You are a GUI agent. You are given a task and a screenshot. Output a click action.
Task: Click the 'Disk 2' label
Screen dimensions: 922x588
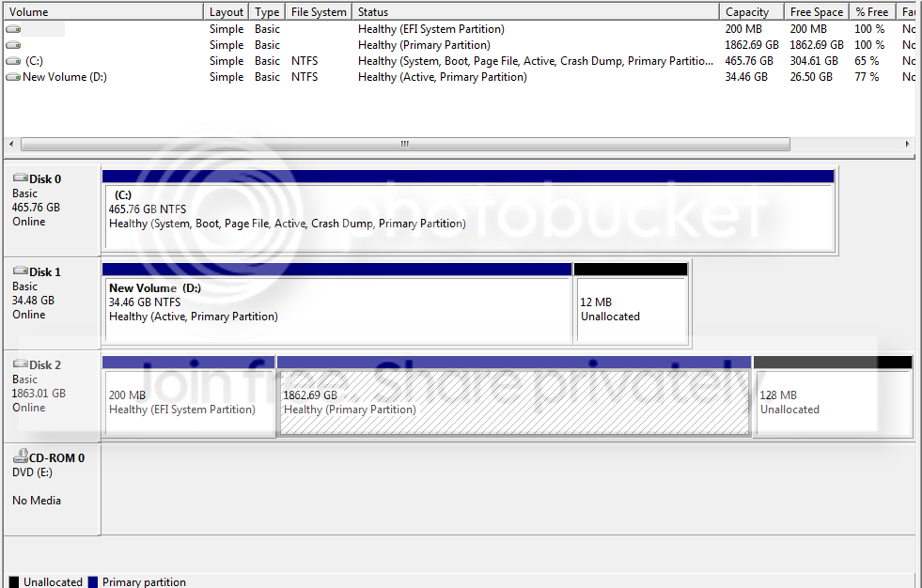pos(45,364)
